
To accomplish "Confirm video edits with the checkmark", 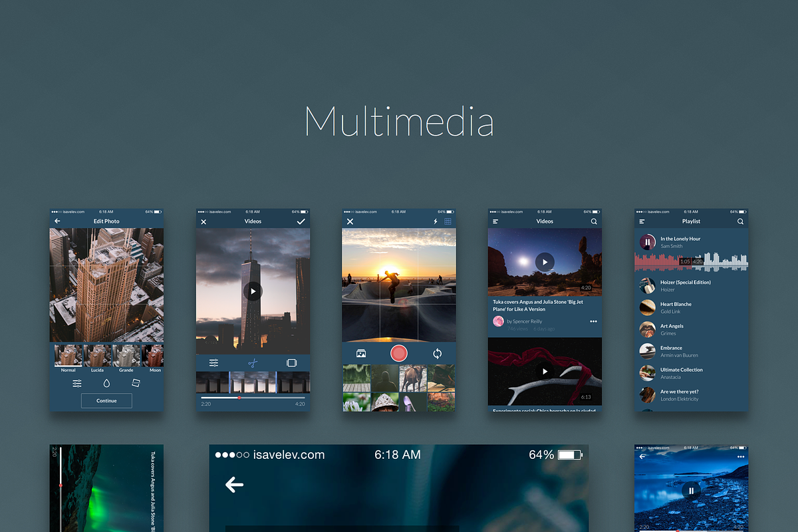I will point(301,221).
